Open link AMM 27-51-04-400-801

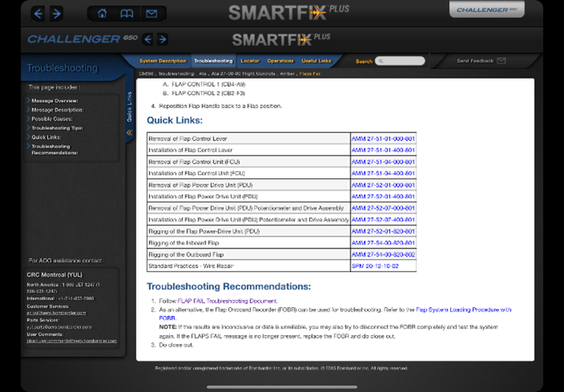[383, 173]
